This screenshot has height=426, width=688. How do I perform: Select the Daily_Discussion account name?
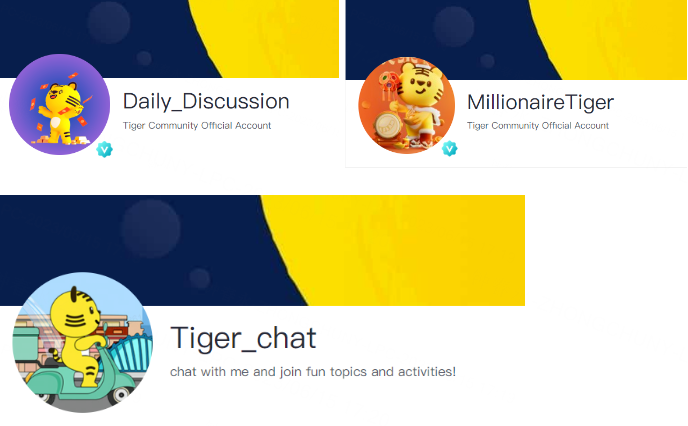pos(206,102)
